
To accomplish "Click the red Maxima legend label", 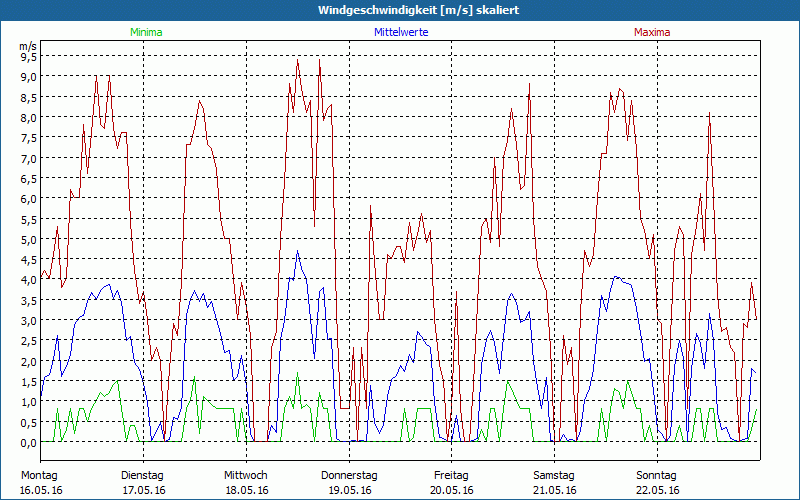I will point(653,32).
